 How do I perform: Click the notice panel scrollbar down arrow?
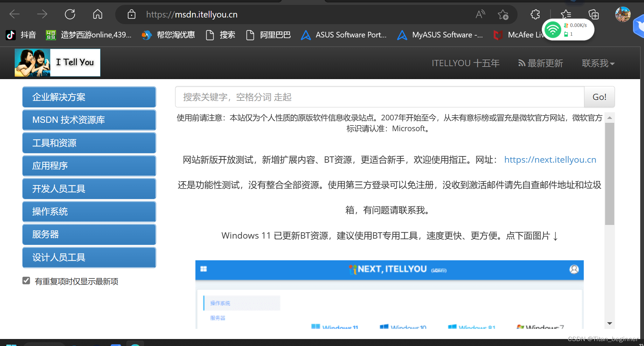[610, 324]
